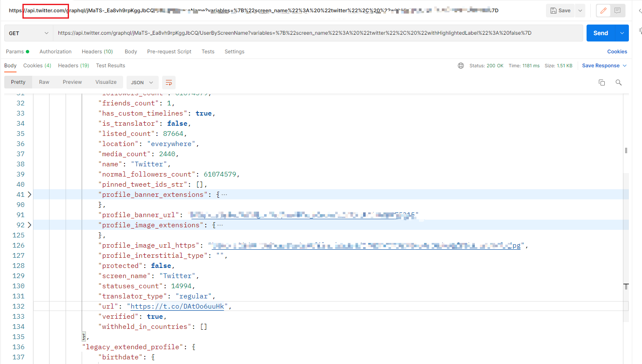This screenshot has width=642, height=364.
Task: Open the GET method dropdown
Action: tap(28, 32)
